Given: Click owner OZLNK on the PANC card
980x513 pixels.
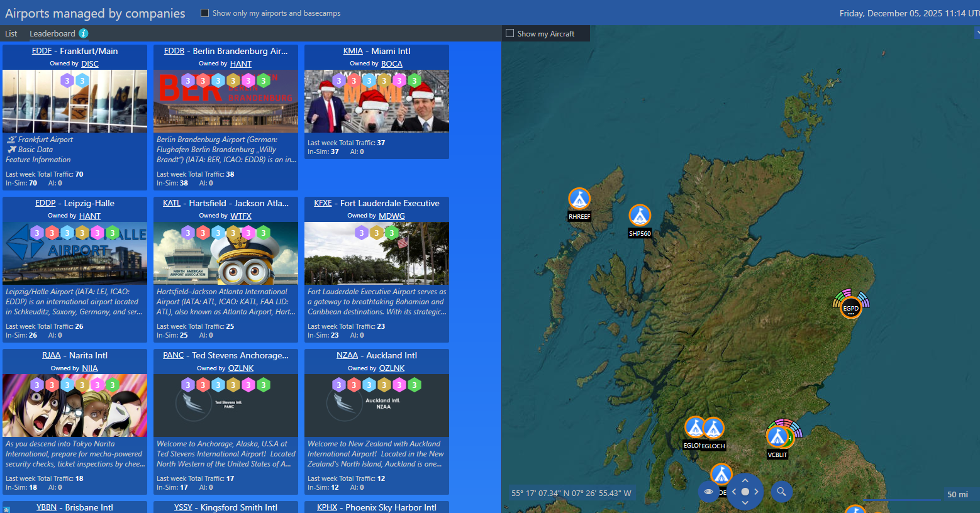Looking at the screenshot, I should (x=241, y=368).
